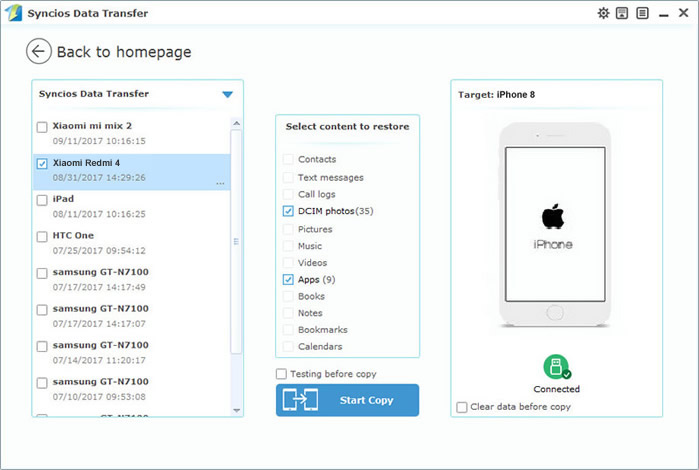699x470 pixels.
Task: Click the Select content to restore heading
Action: coord(347,127)
